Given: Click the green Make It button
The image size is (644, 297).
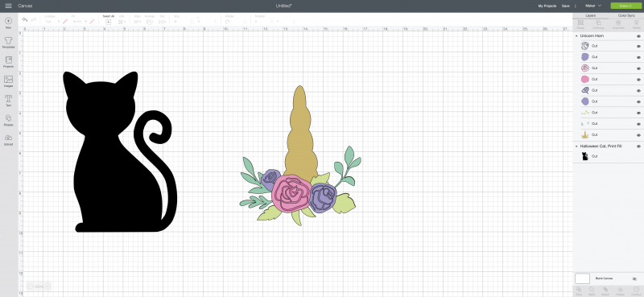Looking at the screenshot, I should click(625, 6).
